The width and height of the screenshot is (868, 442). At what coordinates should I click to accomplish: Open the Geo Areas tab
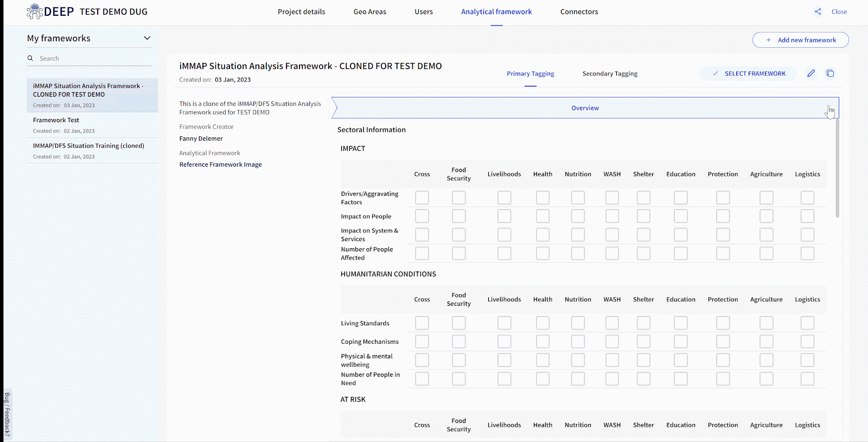(370, 12)
